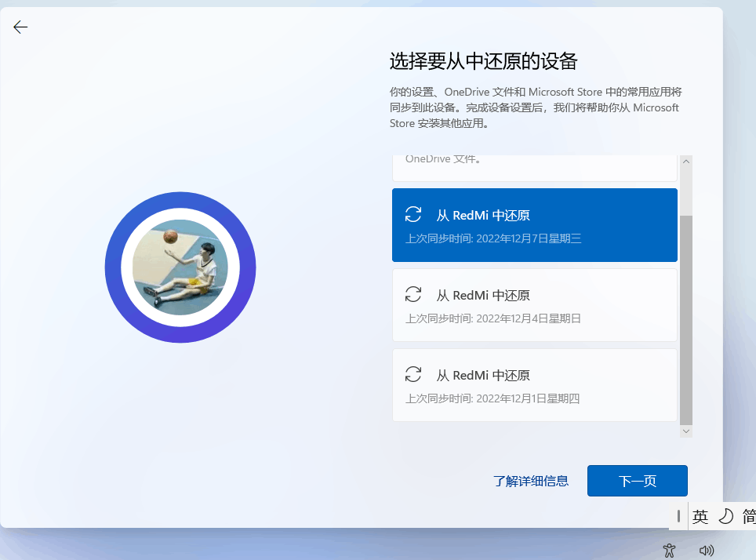Click the user profile avatar picture
This screenshot has width=756, height=560.
(180, 267)
